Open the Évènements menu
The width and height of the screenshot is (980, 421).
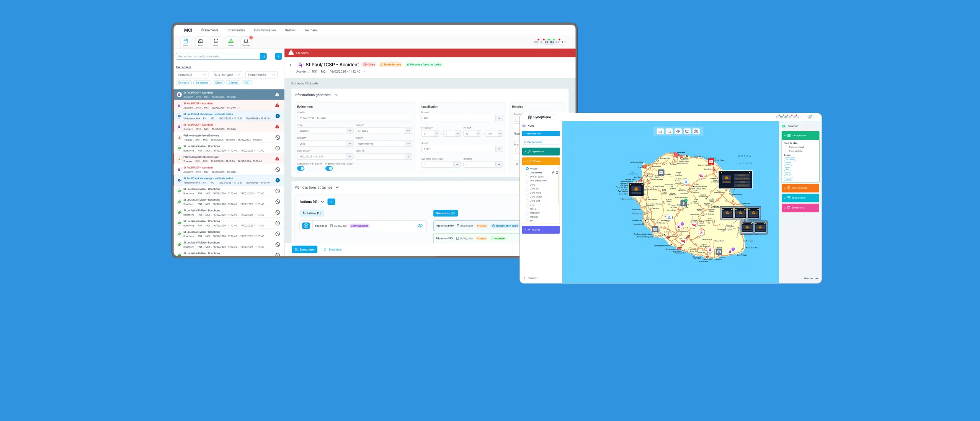[210, 30]
